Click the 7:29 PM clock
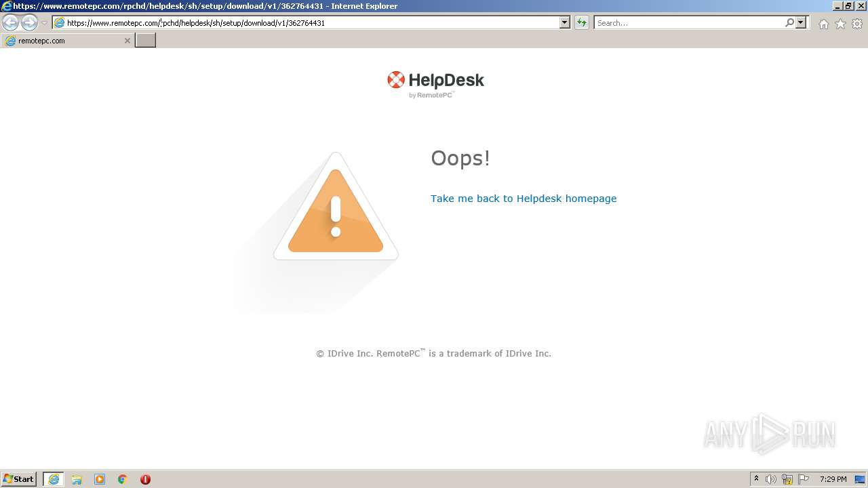 click(x=833, y=479)
